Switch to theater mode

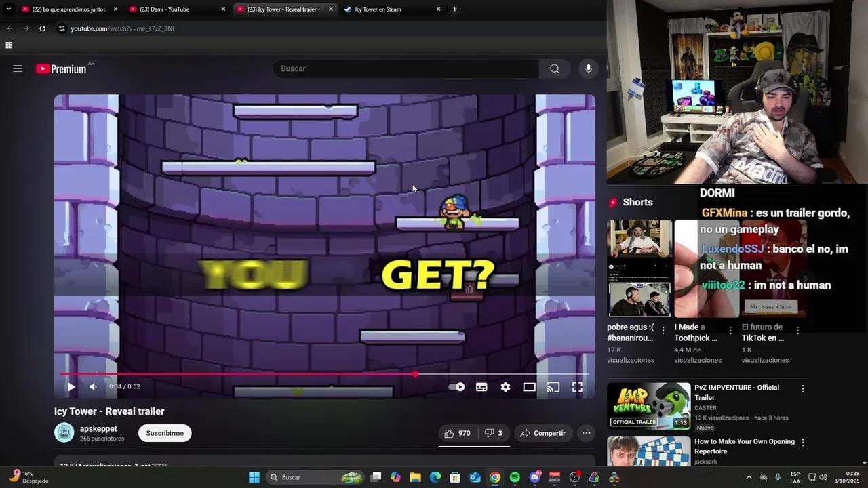pyautogui.click(x=529, y=387)
